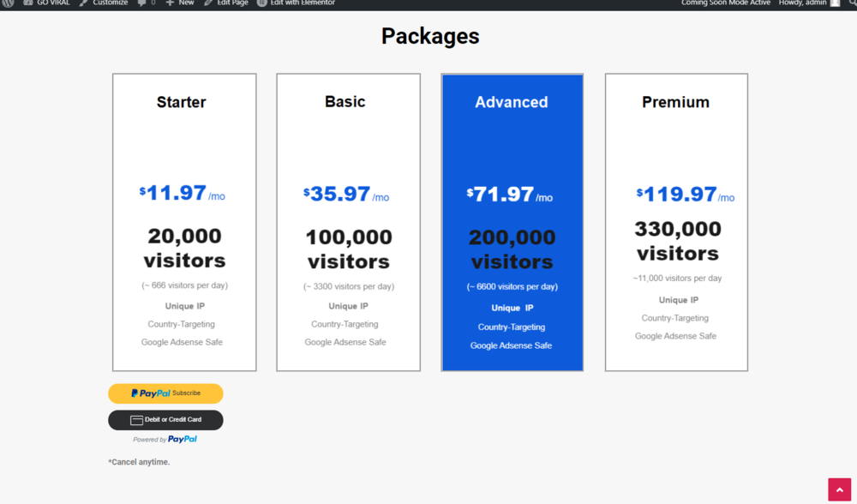Screen dimensions: 857x504
Task: Click the Powered by PayPal link
Action: [165, 440]
